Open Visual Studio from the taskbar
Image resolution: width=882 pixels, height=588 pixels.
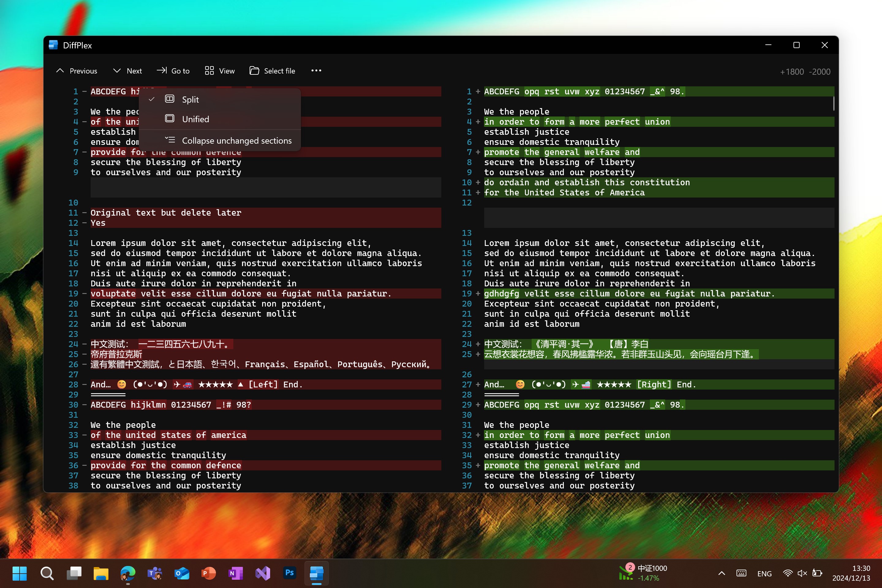263,573
